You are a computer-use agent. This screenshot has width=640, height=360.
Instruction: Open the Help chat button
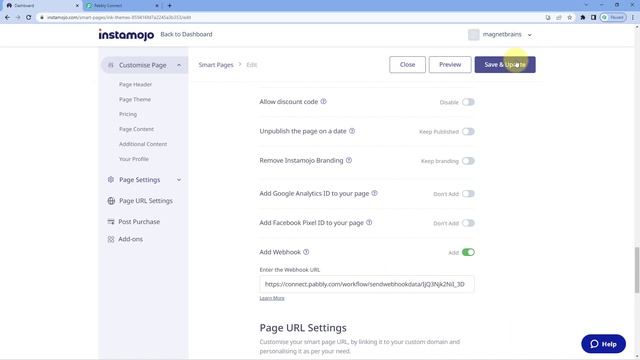603,344
